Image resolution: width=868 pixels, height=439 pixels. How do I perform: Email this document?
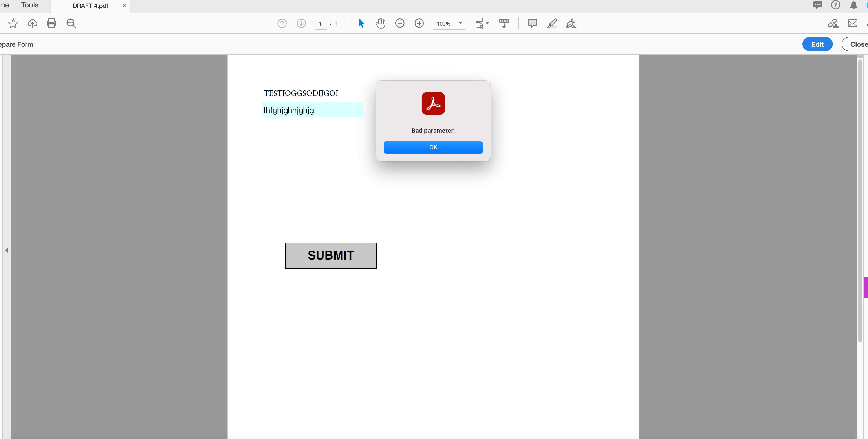click(853, 23)
